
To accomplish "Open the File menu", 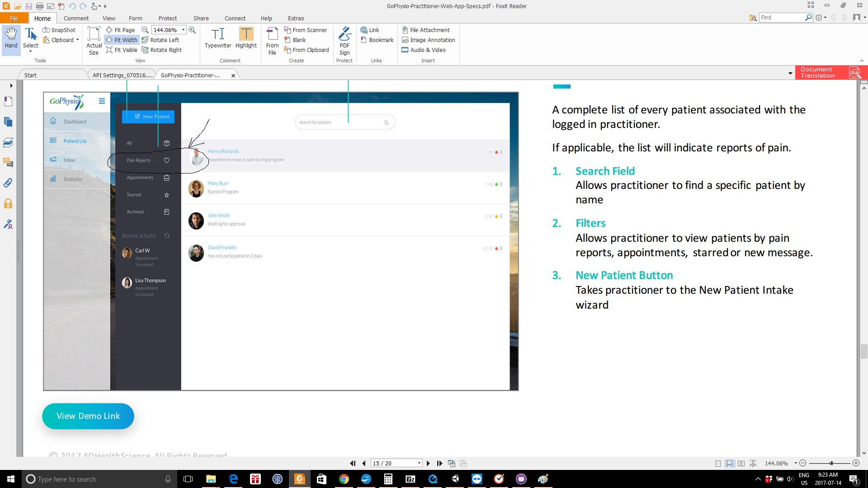I will point(14,18).
